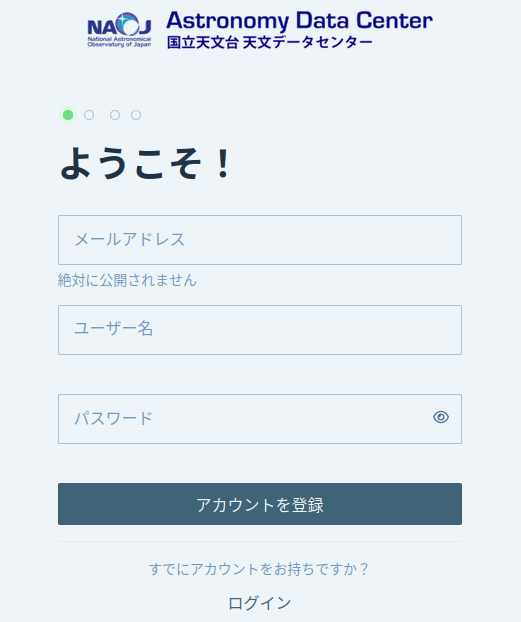Image resolution: width=521 pixels, height=622 pixels.
Task: Go to the fourth step indicator dot
Action: [x=136, y=115]
